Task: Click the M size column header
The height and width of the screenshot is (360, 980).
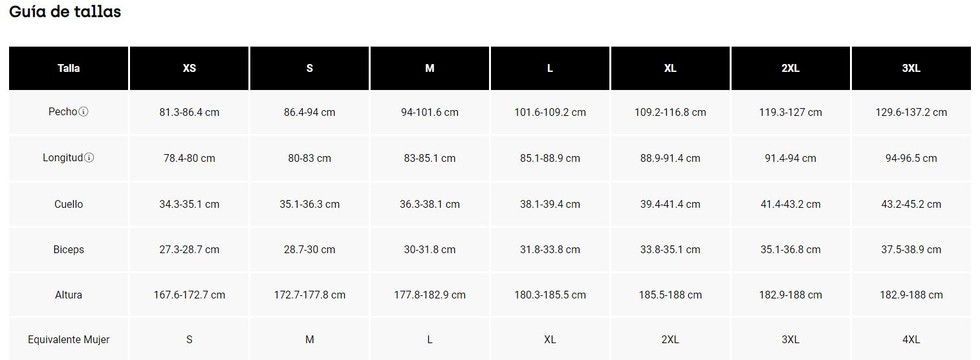Action: click(430, 68)
